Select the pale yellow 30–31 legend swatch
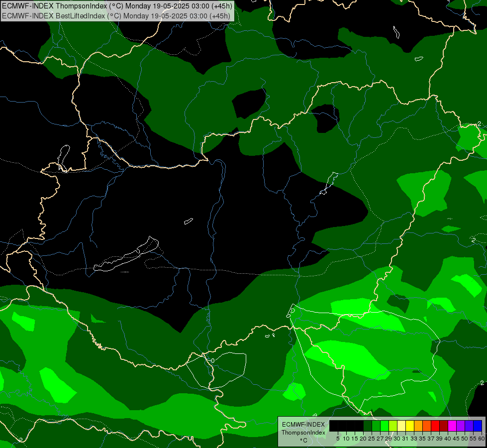Viewport: 487px width, 448px height. click(401, 426)
